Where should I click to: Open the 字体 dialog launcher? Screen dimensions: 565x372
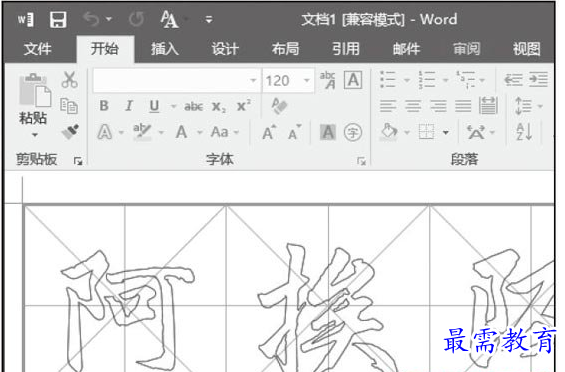(x=361, y=161)
